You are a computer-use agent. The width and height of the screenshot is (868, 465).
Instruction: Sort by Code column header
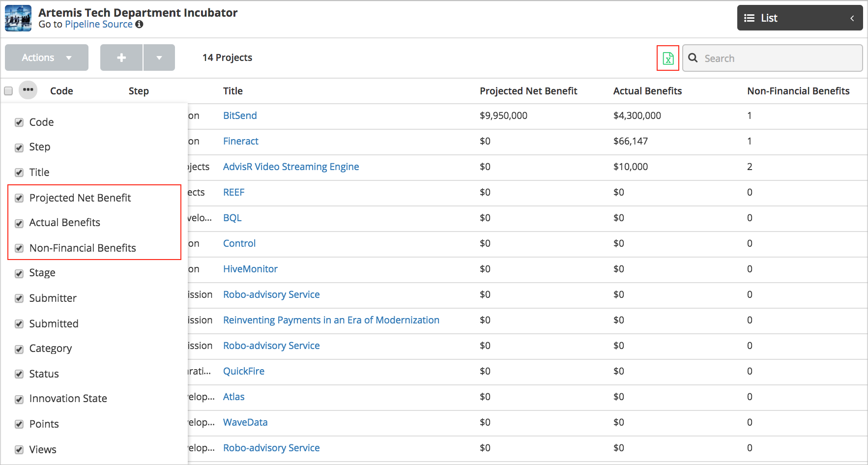pyautogui.click(x=61, y=91)
